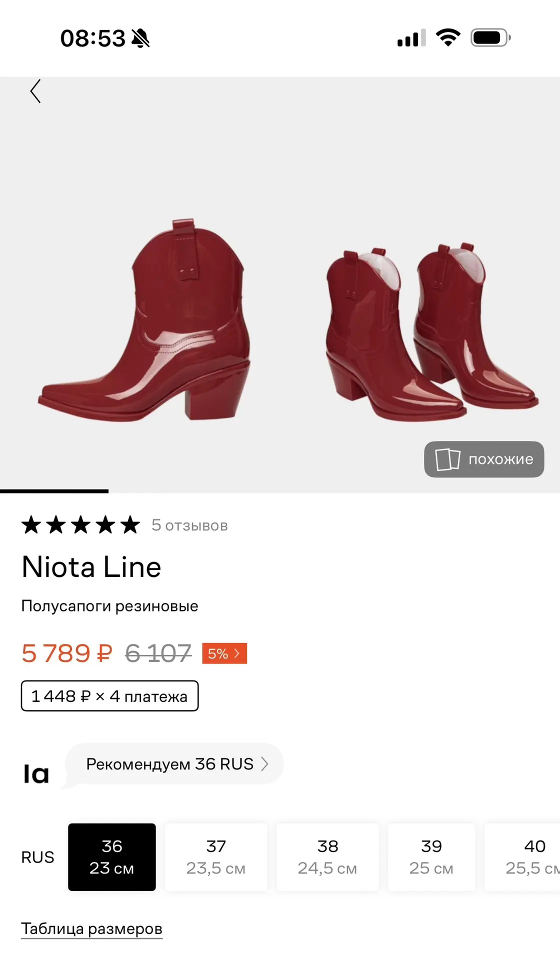Select size 37 (23,5 см)
This screenshot has height=960, width=560.
click(216, 857)
